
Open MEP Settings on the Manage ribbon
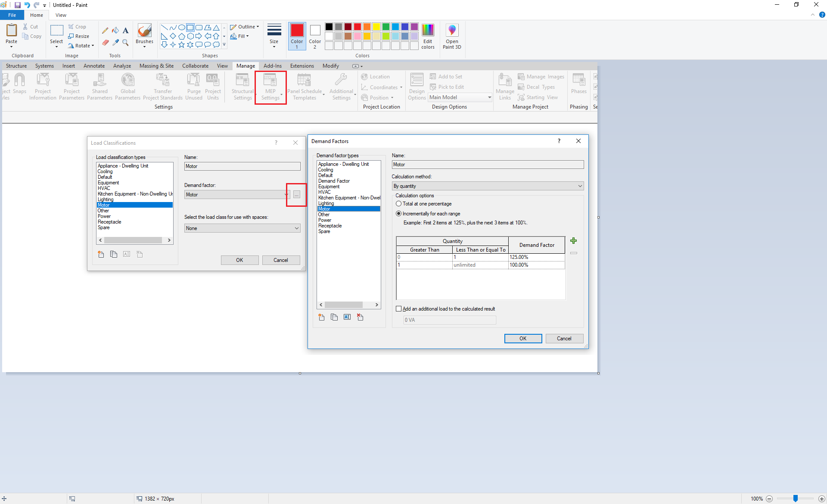tap(270, 87)
